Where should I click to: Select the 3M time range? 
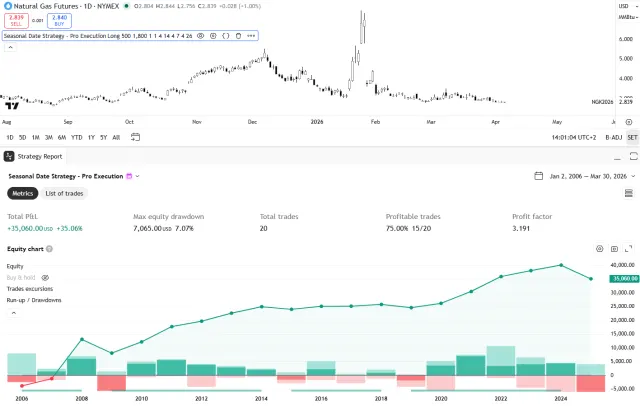pyautogui.click(x=49, y=138)
